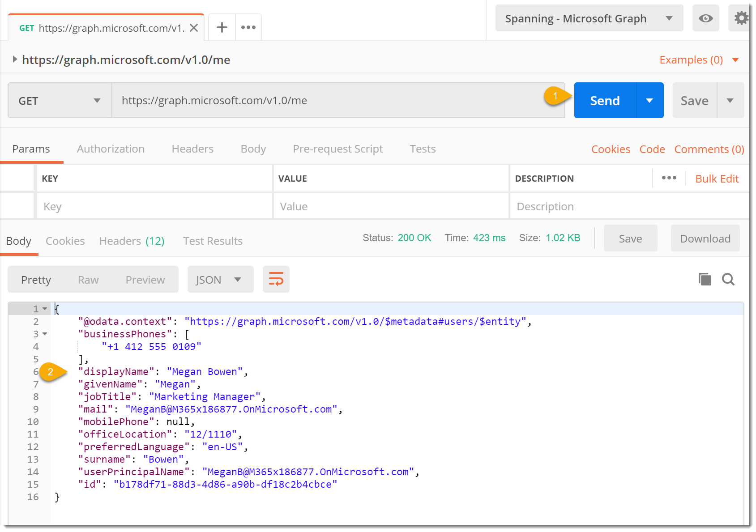Click the givenName "Megan" value on line 7
This screenshot has height=532, width=756.
pyautogui.click(x=175, y=384)
